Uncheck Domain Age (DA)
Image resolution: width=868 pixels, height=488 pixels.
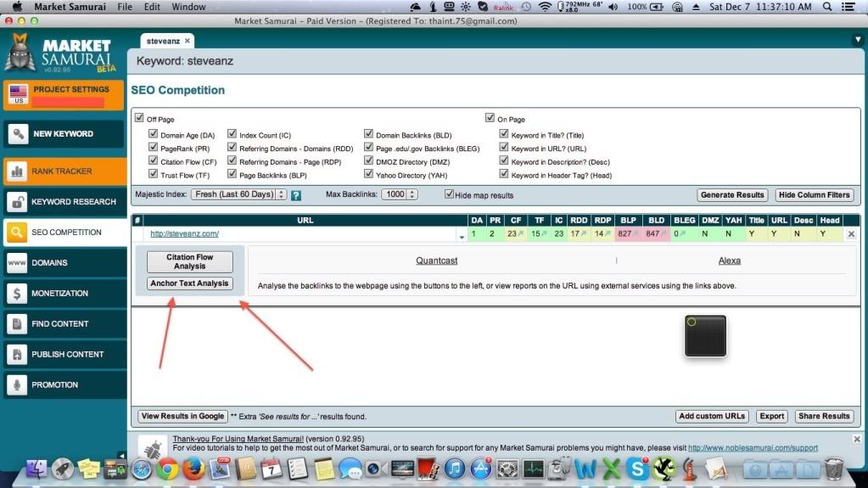[x=153, y=133]
